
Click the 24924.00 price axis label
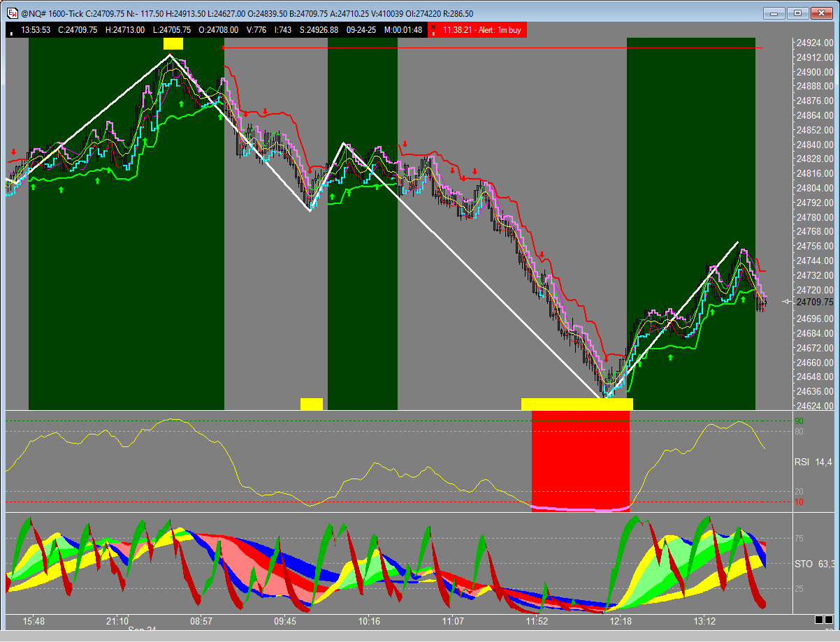click(x=813, y=43)
